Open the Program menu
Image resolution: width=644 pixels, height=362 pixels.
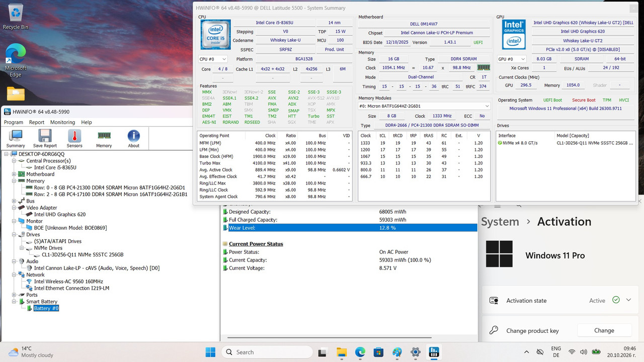point(14,122)
